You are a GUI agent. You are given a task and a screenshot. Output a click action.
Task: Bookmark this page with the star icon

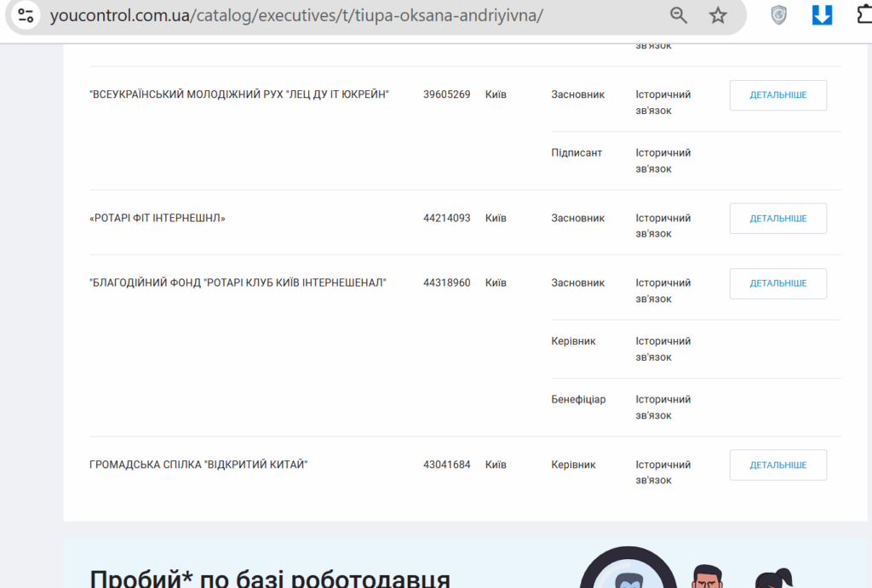tap(718, 15)
